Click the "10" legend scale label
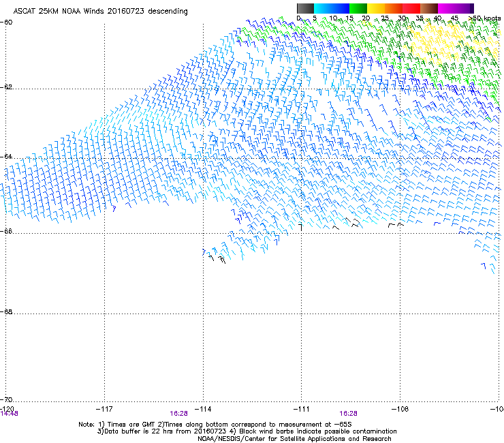The height and width of the screenshot is (443, 504). pyautogui.click(x=333, y=18)
